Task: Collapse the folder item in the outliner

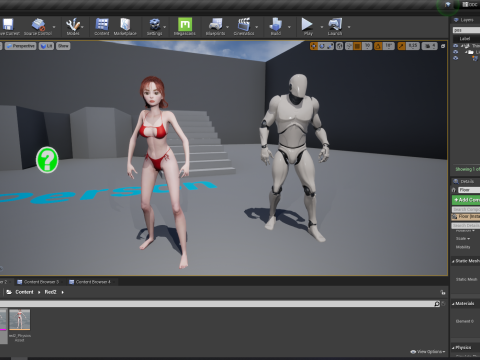Action: [x=466, y=52]
